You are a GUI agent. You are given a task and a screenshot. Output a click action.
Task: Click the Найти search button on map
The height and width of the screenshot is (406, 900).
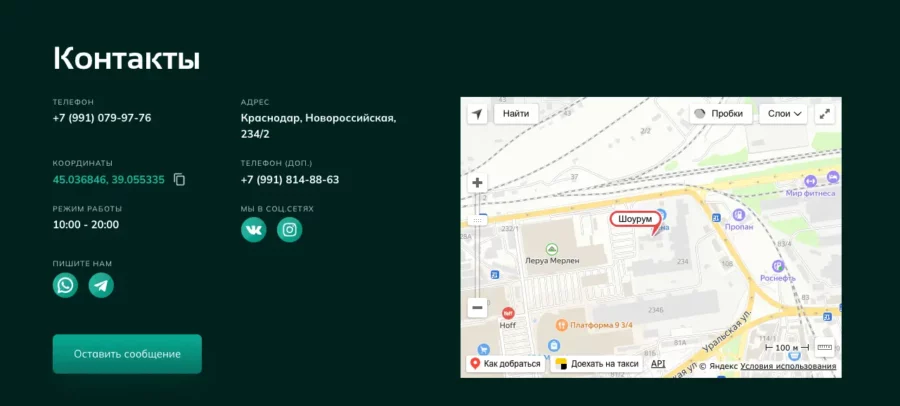coord(516,114)
